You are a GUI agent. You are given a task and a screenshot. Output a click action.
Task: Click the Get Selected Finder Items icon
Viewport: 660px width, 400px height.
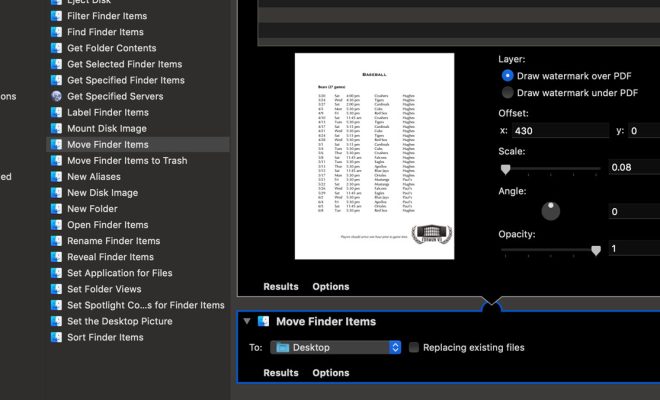click(56, 64)
